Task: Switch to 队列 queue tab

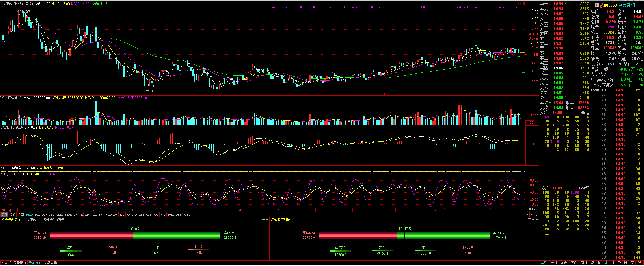Action: coord(544,263)
